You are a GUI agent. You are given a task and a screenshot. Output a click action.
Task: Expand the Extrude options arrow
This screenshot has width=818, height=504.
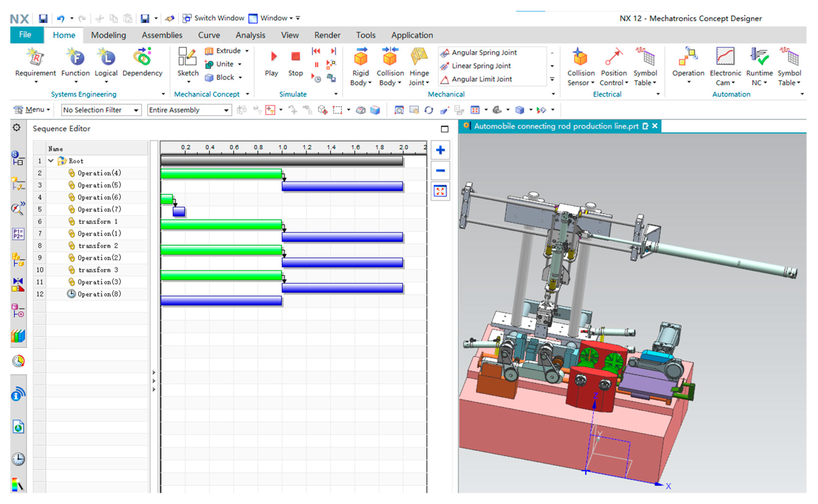(x=247, y=51)
